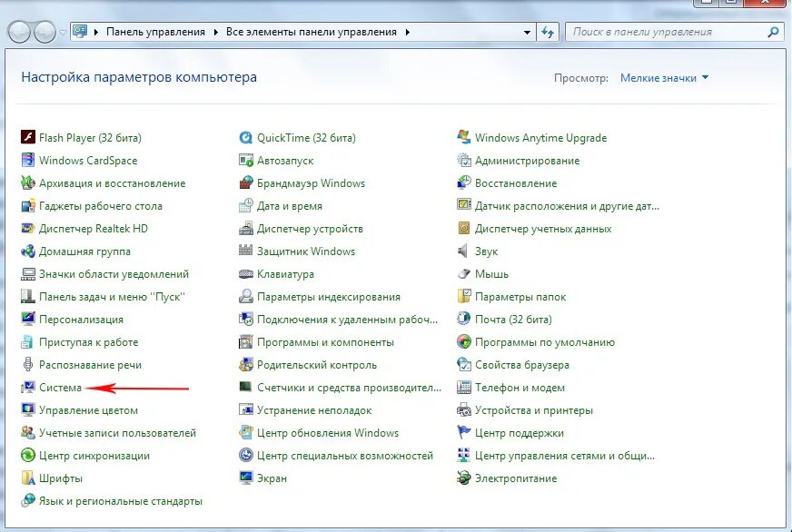Click the Гаджеты рабочего стола icon
The width and height of the screenshot is (792, 532).
coord(28,205)
